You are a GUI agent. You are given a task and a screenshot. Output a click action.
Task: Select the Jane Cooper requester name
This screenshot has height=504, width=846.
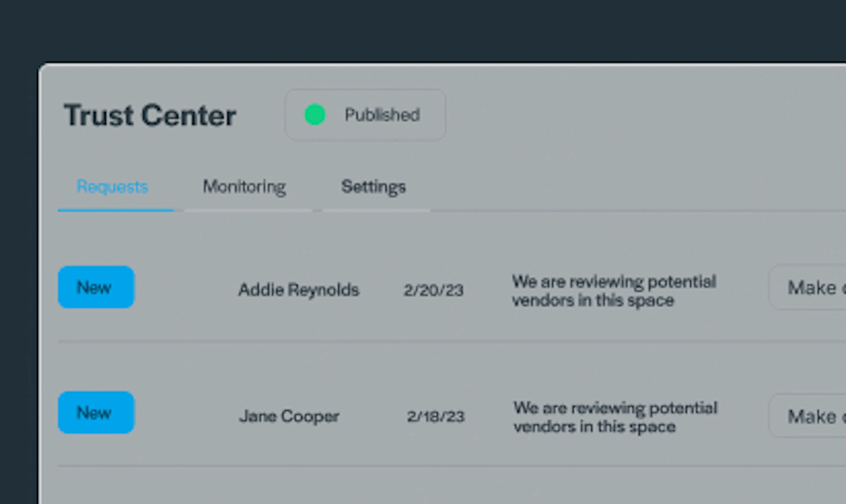(x=289, y=416)
